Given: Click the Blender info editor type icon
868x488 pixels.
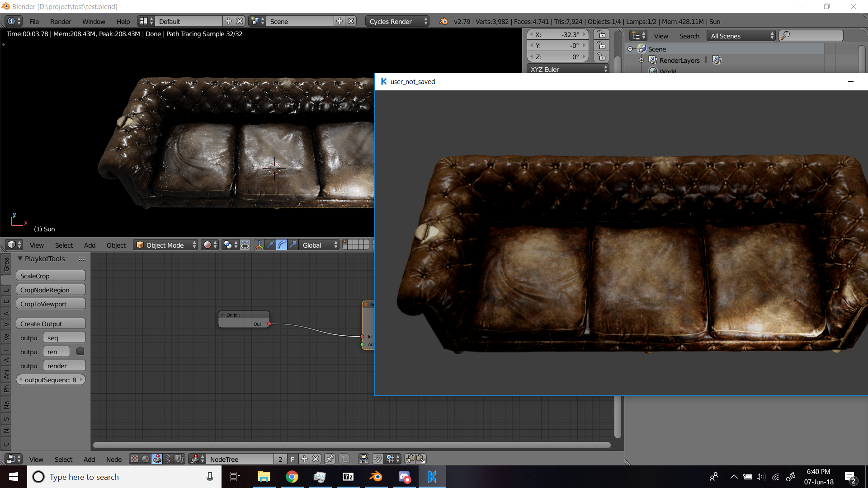Looking at the screenshot, I should click(x=13, y=21).
